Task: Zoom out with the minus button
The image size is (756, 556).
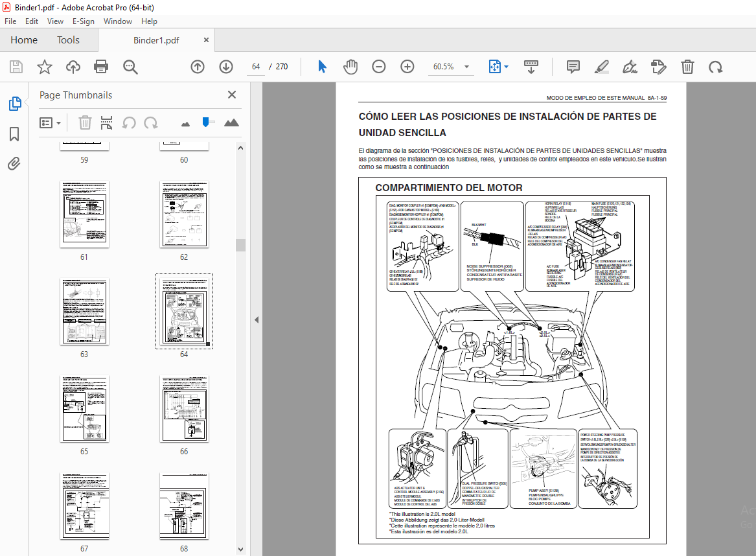Action: (379, 67)
